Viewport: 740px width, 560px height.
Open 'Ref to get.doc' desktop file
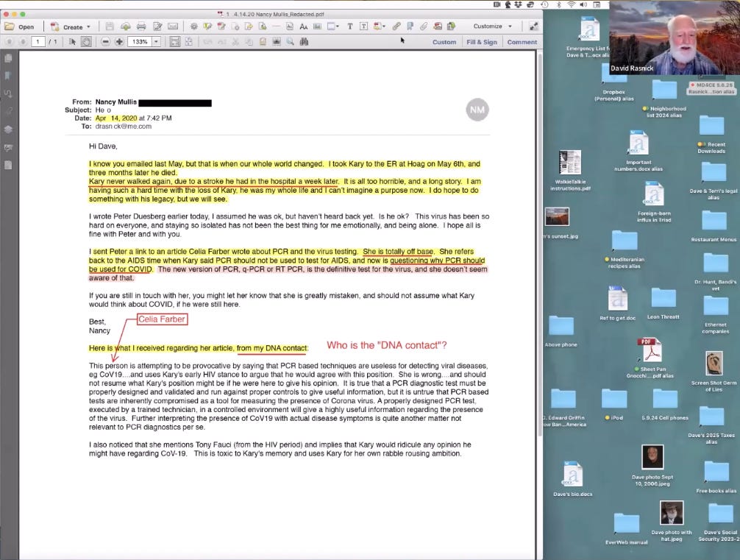point(617,303)
